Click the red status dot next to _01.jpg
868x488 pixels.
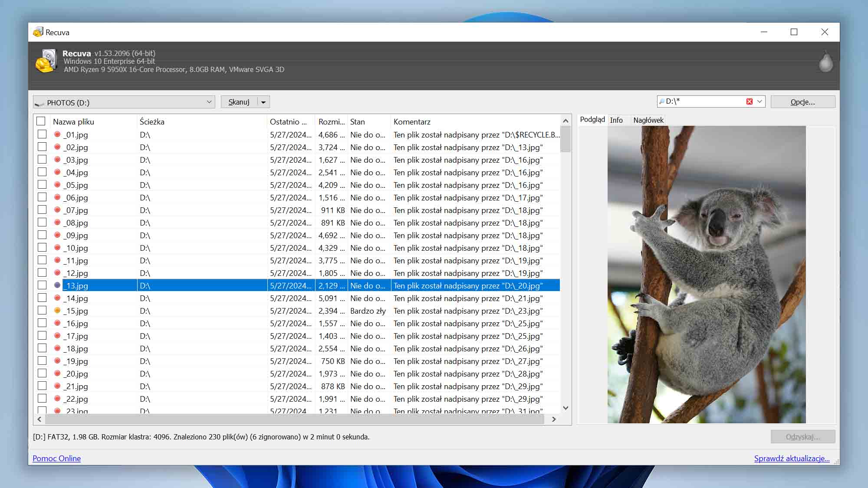point(58,134)
